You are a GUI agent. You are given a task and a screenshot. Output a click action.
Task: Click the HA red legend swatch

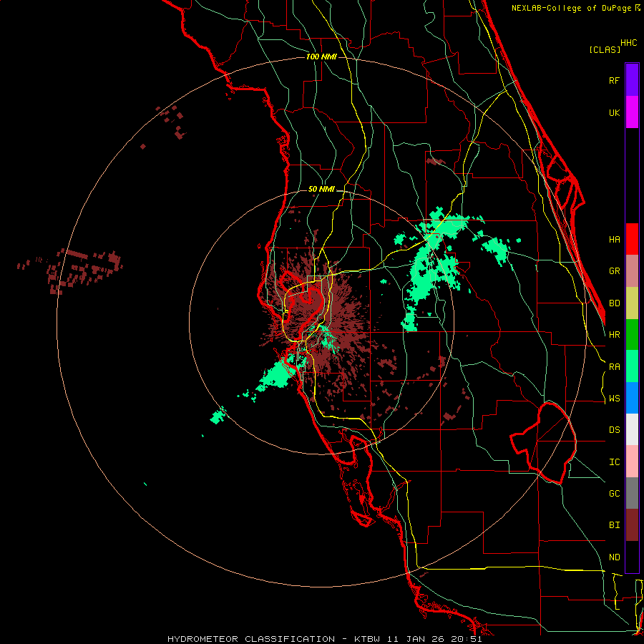click(x=632, y=239)
